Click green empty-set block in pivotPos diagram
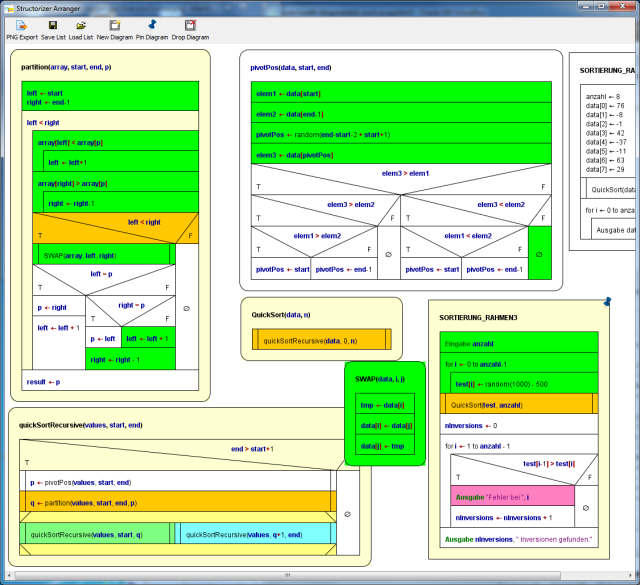Image resolution: width=640 pixels, height=585 pixels. pyautogui.click(x=540, y=253)
